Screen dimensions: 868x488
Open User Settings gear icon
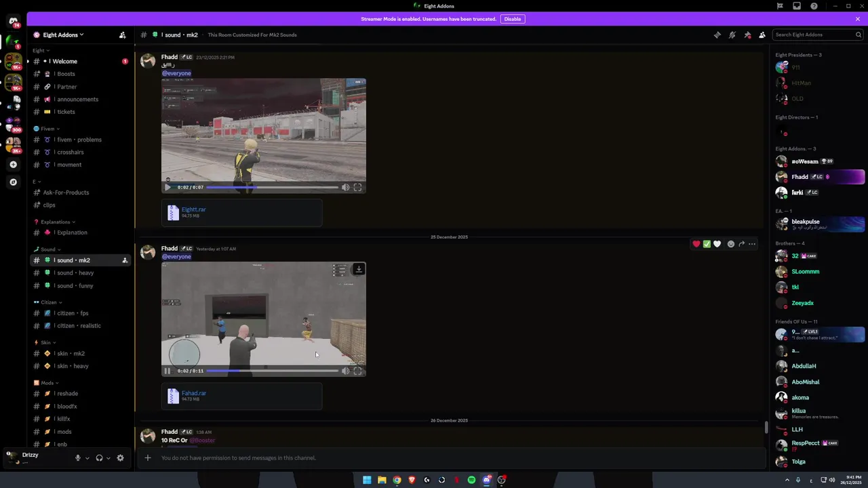click(x=120, y=457)
